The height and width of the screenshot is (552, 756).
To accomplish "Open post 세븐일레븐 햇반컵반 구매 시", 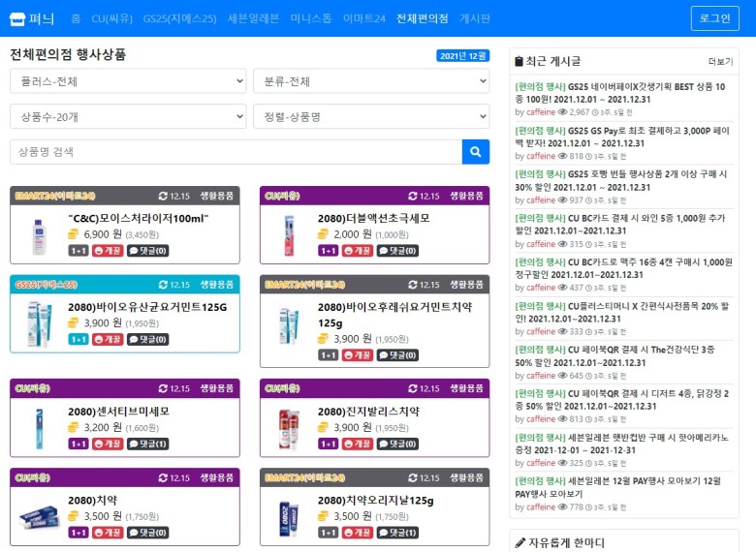I will (622, 444).
